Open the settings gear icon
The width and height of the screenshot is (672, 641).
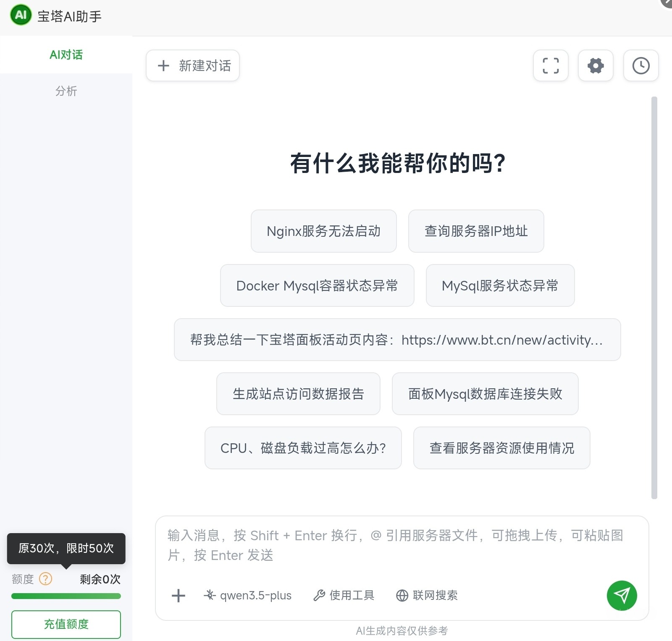point(596,65)
